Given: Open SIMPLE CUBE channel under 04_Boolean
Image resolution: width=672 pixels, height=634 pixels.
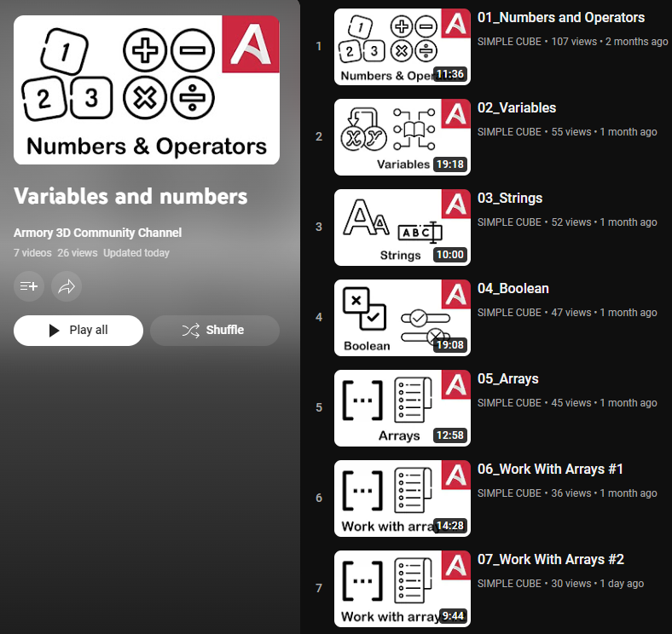Looking at the screenshot, I should (509, 313).
